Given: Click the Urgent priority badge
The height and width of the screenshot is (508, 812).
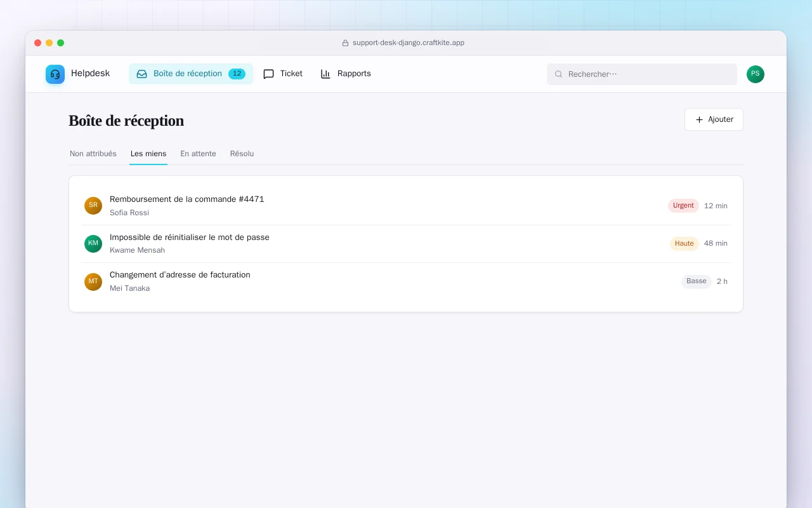Looking at the screenshot, I should click(x=683, y=206).
